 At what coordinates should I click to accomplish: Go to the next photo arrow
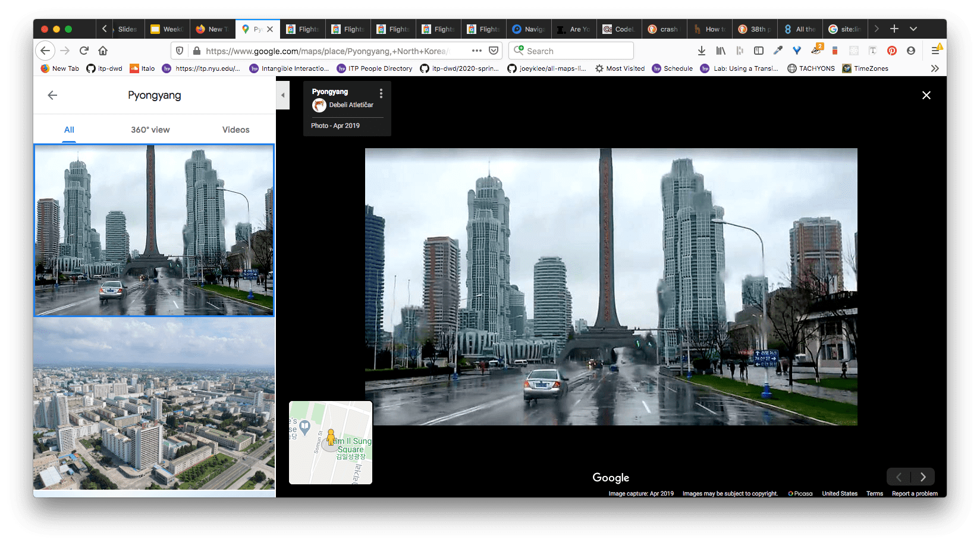pos(923,477)
